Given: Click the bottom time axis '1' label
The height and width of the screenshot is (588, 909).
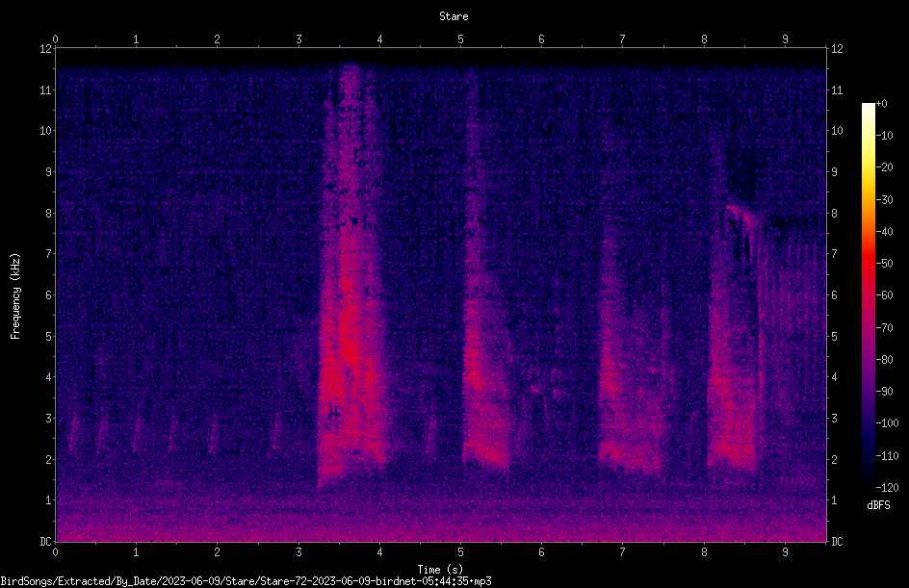Looking at the screenshot, I should pyautogui.click(x=136, y=552).
